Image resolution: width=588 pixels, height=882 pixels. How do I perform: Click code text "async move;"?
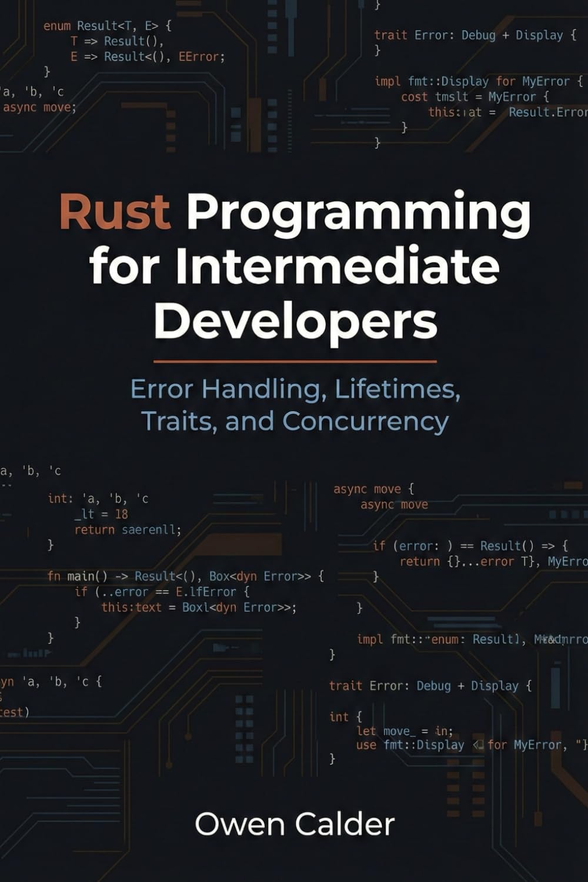39,107
